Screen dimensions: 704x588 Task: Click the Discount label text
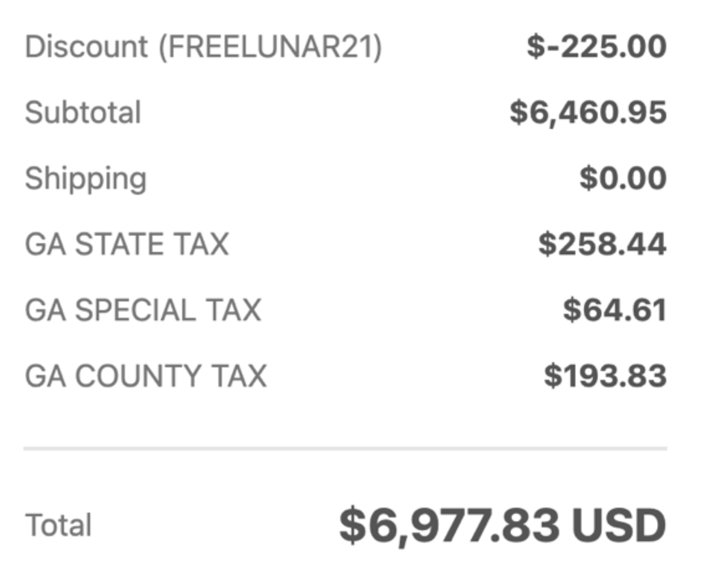86,47
